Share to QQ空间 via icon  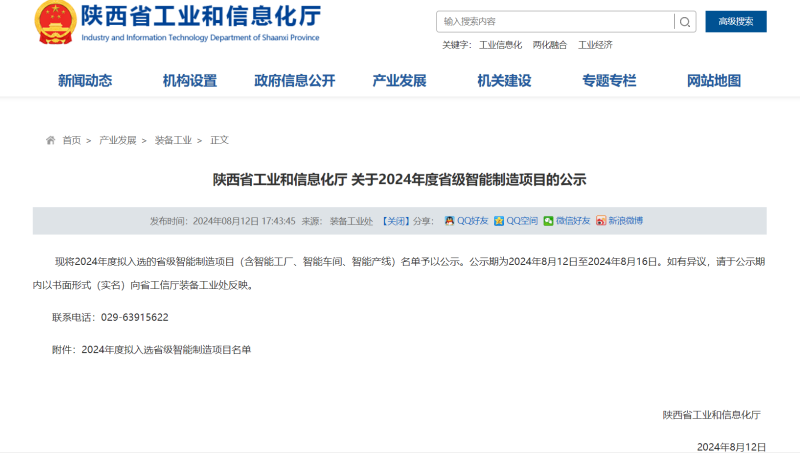(x=499, y=221)
